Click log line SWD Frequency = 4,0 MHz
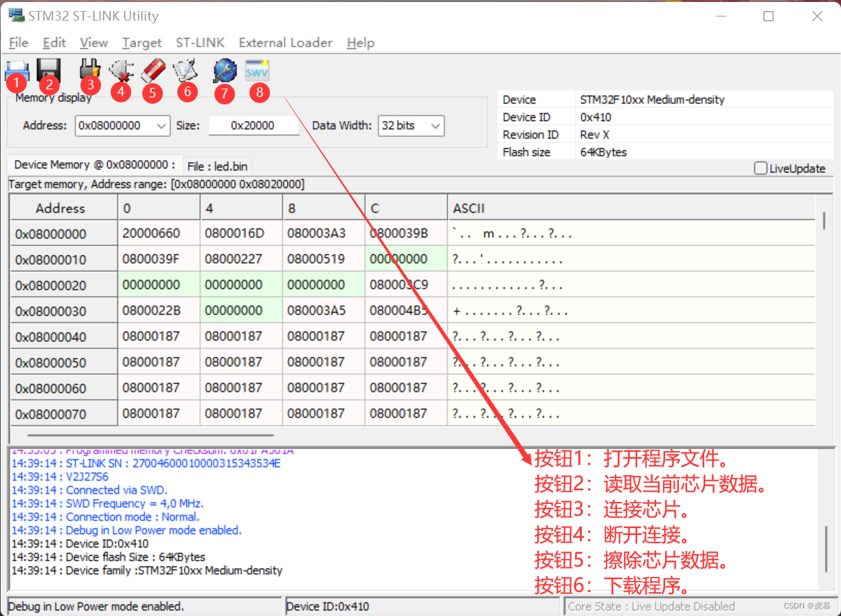This screenshot has width=841, height=616. (x=108, y=503)
